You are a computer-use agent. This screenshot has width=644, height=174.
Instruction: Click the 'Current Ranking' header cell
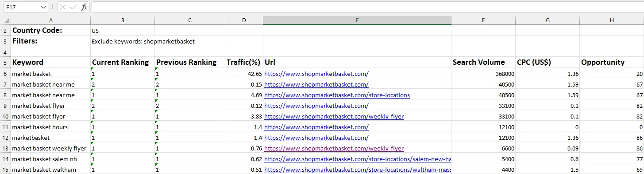(x=123, y=62)
